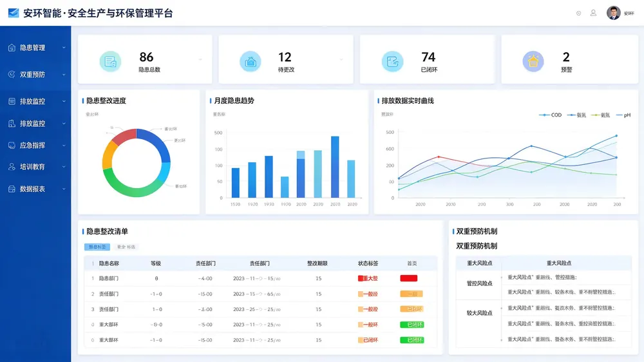This screenshot has width=644, height=362.
Task: Click the 预警 card crown icon
Action: (x=533, y=61)
